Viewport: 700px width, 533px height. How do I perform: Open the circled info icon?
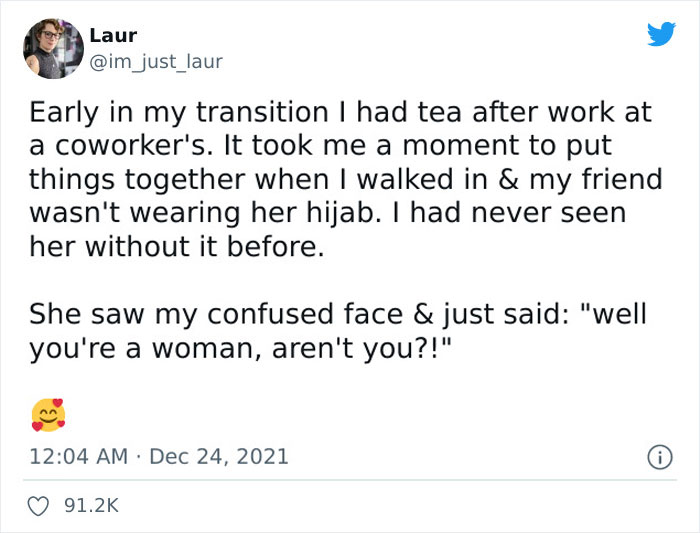point(660,457)
